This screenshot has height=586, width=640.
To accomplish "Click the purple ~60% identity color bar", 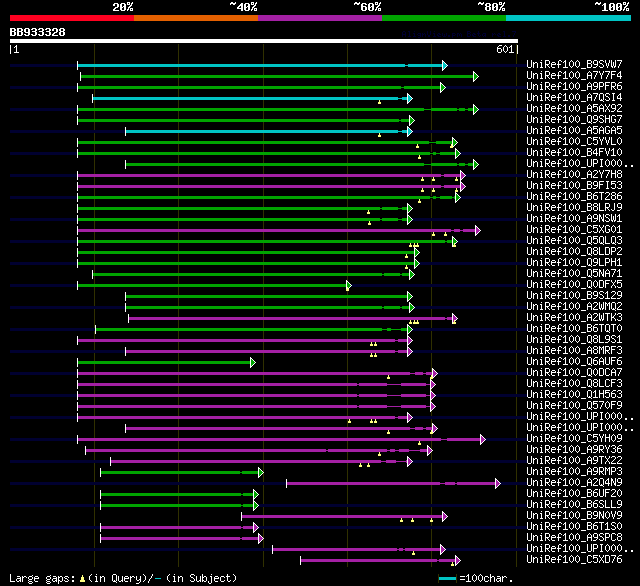I will (320, 18).
